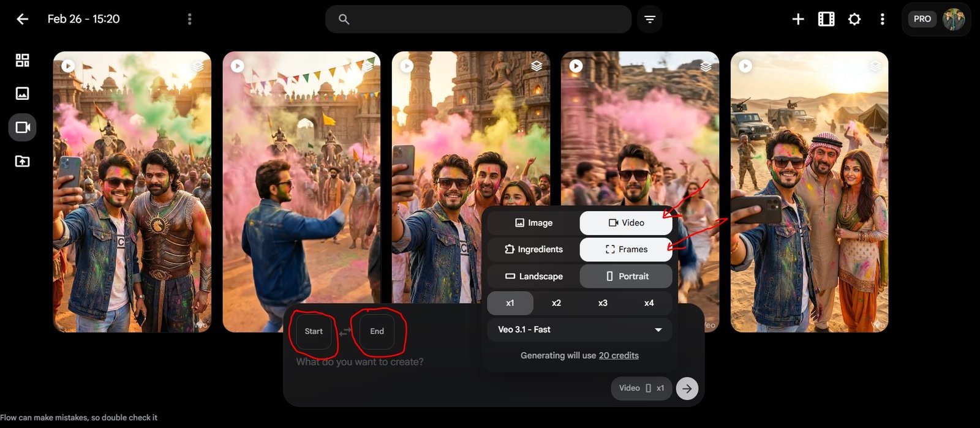The image size is (980, 428).
Task: Open the upload folder icon in sidebar
Action: coord(23,161)
